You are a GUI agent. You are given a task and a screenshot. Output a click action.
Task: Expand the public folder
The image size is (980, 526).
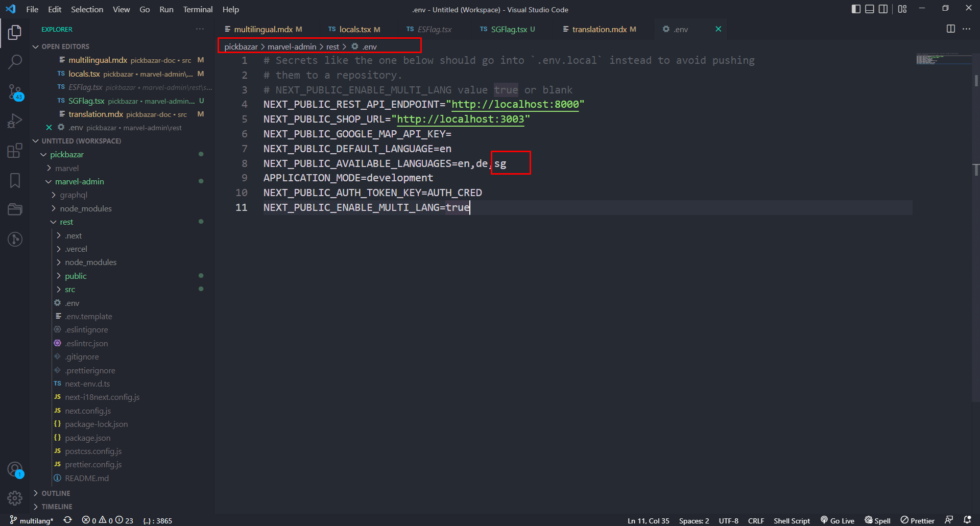76,276
